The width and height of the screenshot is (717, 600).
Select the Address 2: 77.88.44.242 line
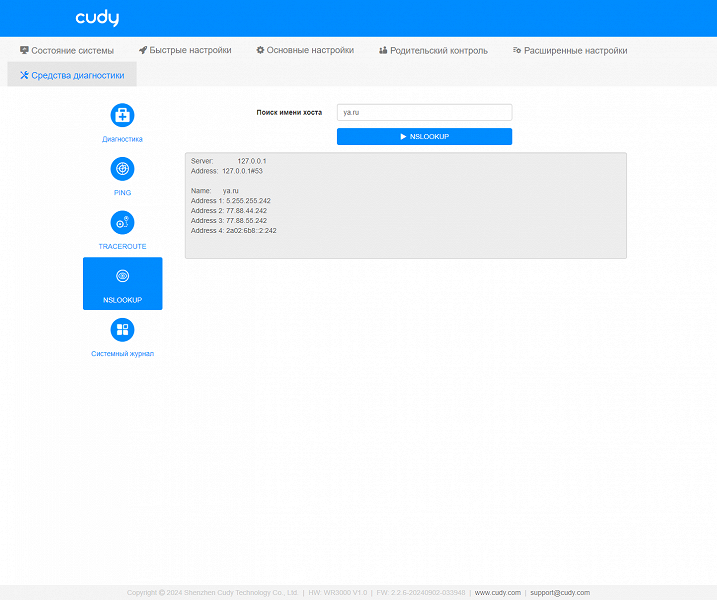tap(229, 211)
